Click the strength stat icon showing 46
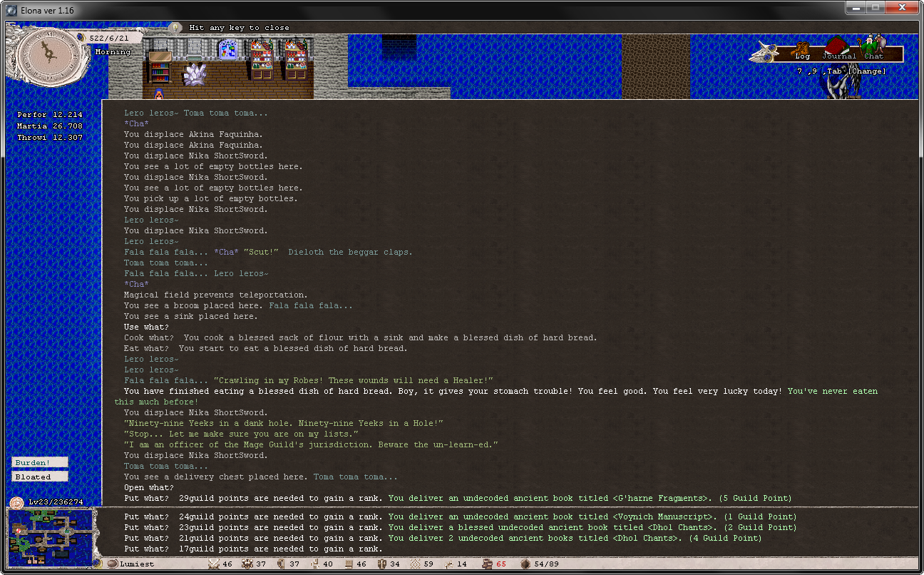The height and width of the screenshot is (575, 924). click(x=213, y=564)
